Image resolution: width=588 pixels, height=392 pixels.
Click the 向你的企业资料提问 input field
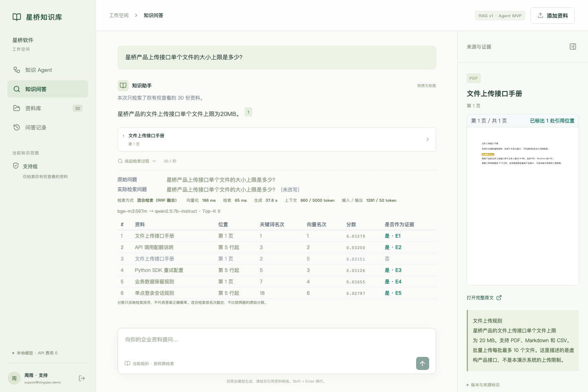coord(277,340)
